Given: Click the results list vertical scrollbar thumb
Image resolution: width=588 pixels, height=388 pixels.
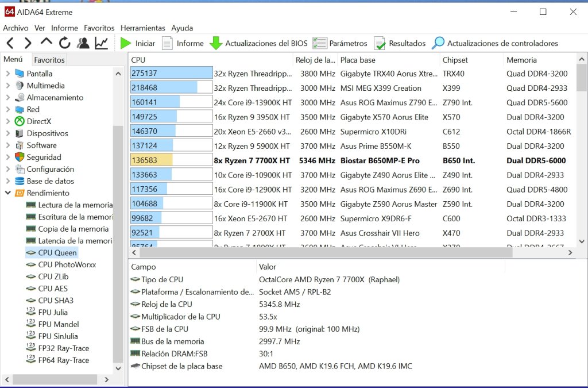Looking at the screenshot, I should point(581,77).
